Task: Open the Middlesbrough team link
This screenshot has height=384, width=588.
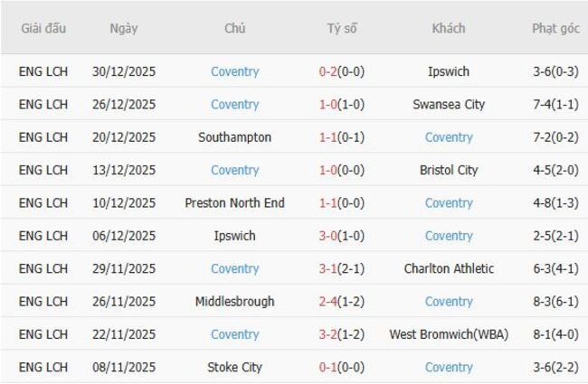Action: pos(234,302)
